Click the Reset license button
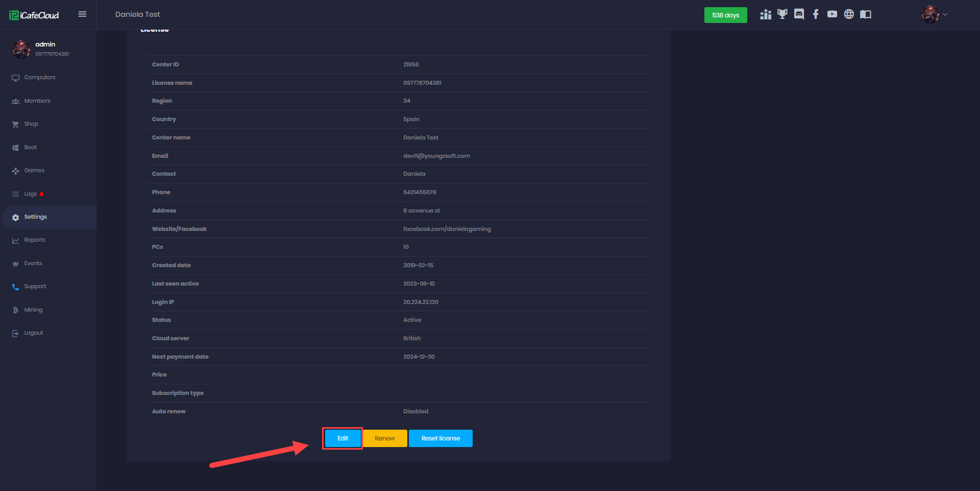The width and height of the screenshot is (980, 491). [440, 438]
